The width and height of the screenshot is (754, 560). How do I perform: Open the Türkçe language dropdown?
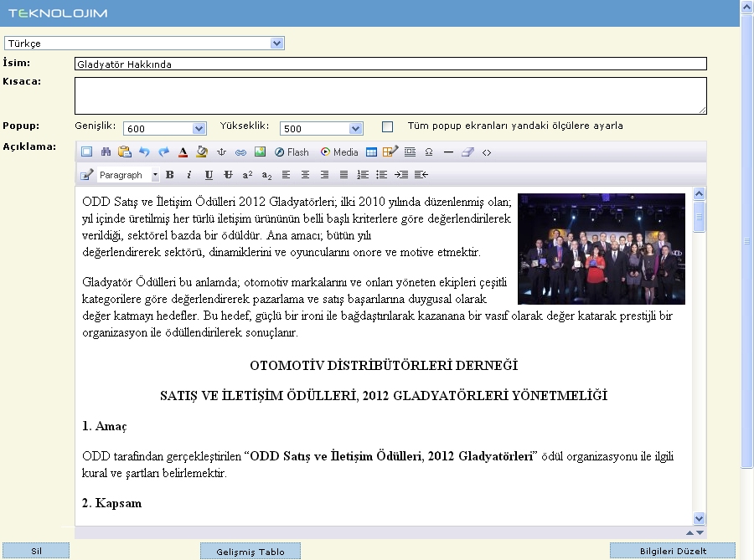[x=144, y=44]
